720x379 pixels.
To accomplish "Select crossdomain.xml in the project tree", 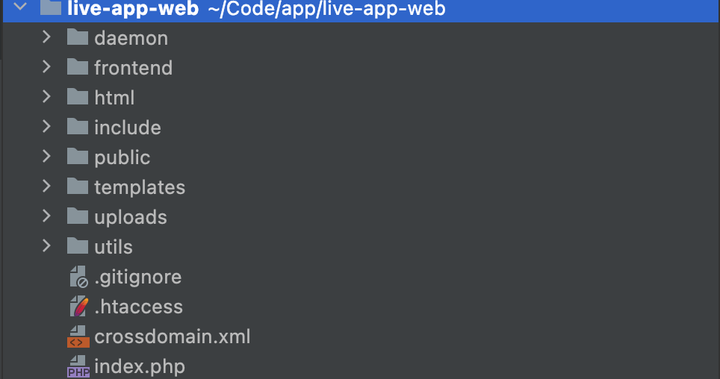I will pos(172,337).
